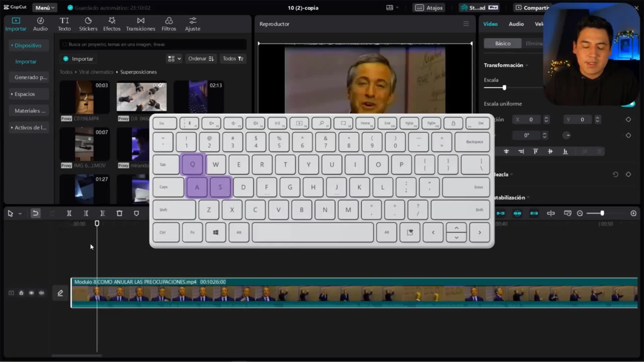644x362 pixels.
Task: Zoom out the timeline with the minus icon
Action: coord(580,214)
